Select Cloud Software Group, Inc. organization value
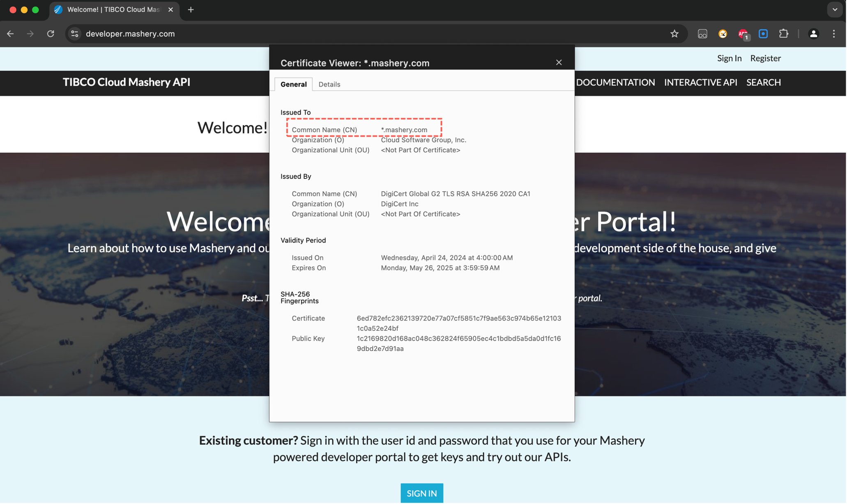 [423, 140]
